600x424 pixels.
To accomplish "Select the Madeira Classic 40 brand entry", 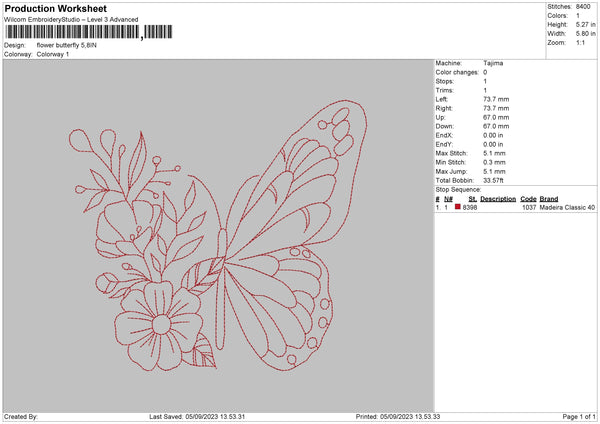I will click(567, 207).
